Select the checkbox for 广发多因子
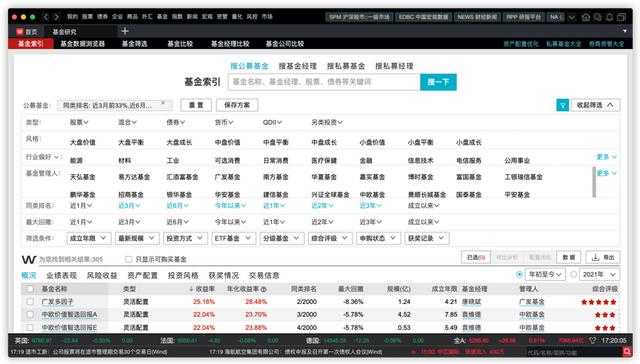 coord(30,302)
